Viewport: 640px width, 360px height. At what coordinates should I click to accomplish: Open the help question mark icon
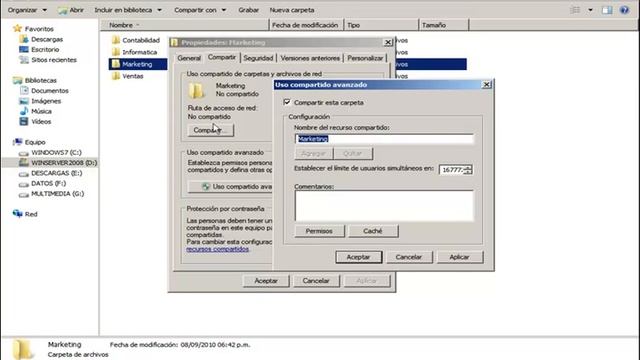tap(624, 10)
